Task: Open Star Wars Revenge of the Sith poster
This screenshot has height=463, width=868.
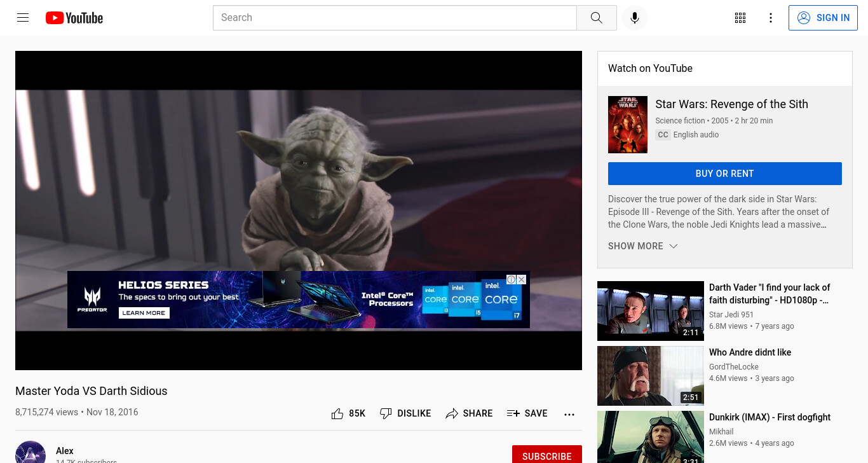Action: [x=628, y=125]
